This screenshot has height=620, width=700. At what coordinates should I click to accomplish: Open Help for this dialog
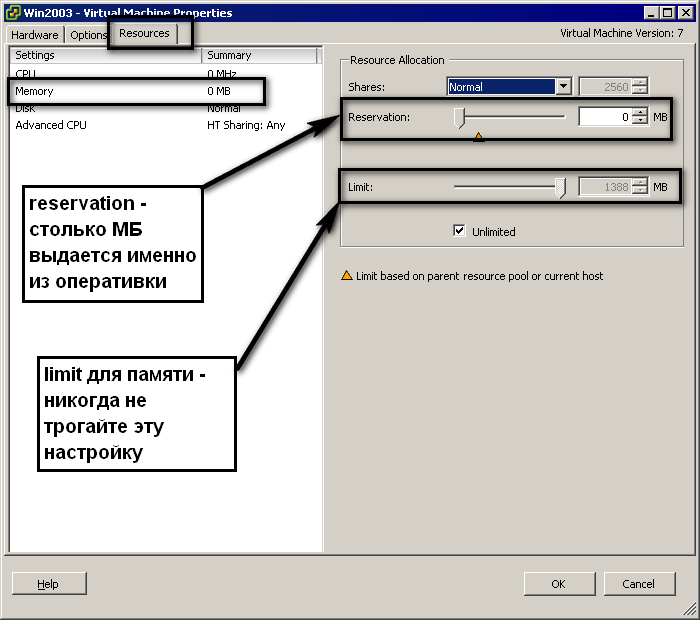pyautogui.click(x=48, y=584)
